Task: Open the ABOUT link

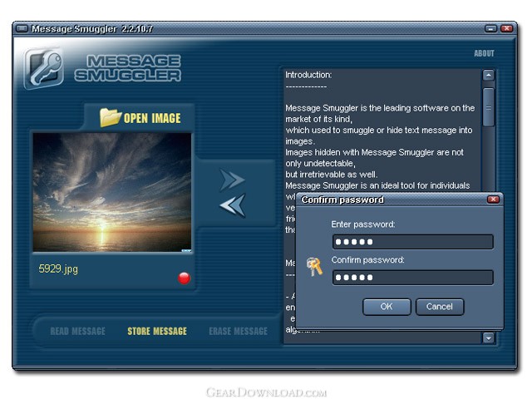Action: (x=484, y=53)
